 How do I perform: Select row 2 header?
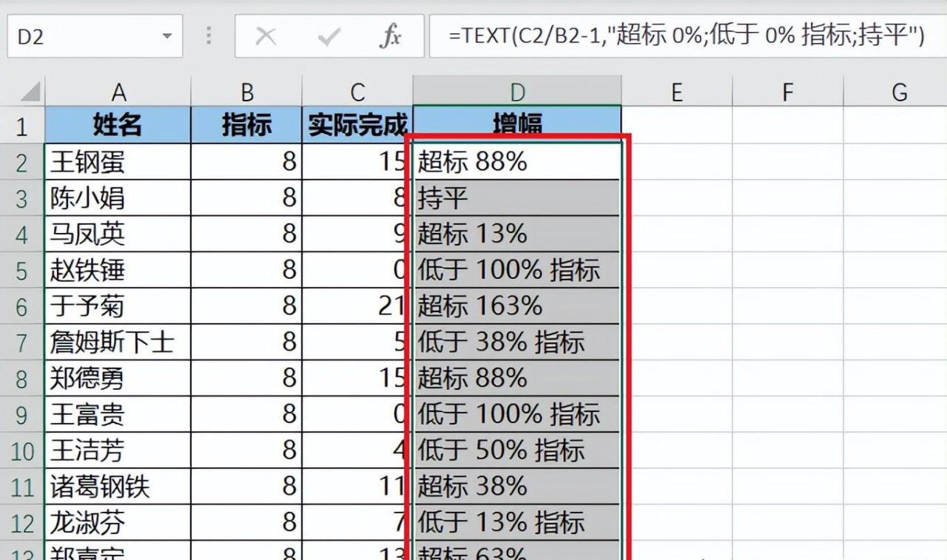click(x=21, y=161)
